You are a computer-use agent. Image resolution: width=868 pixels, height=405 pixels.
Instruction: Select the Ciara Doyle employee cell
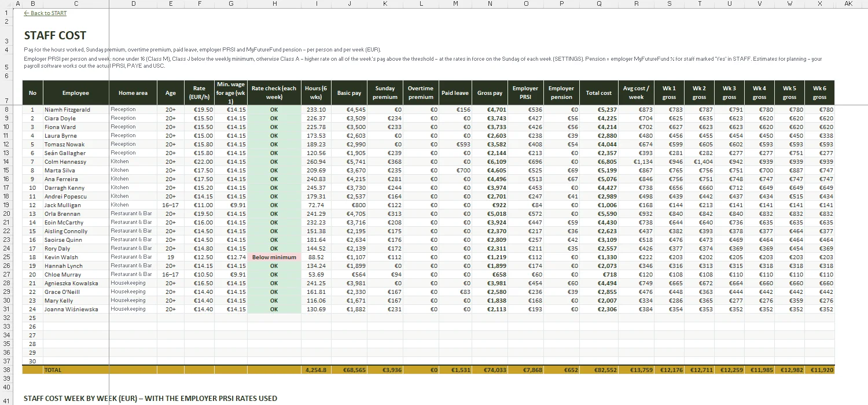[76, 118]
